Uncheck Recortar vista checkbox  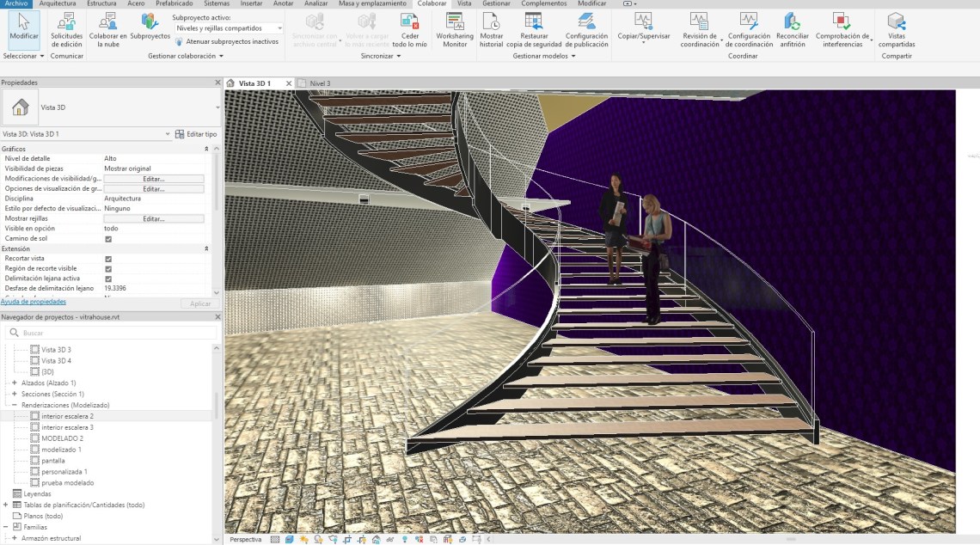(x=108, y=259)
